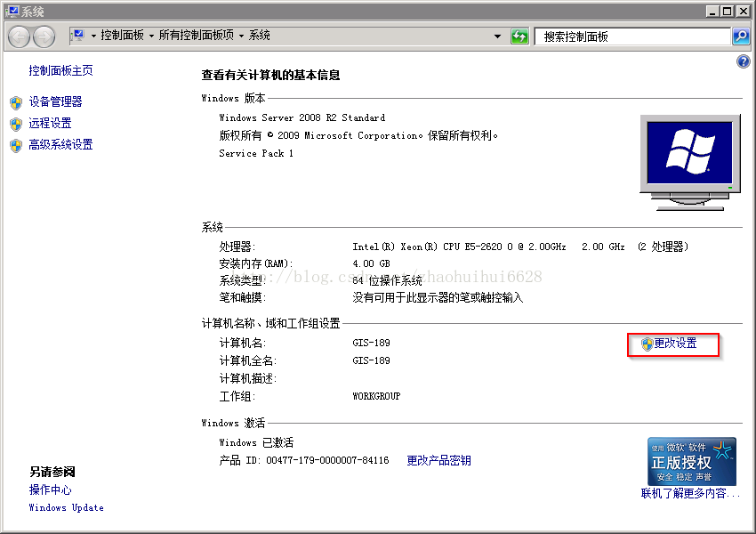Open Windows Update link
Viewport: 756px width, 534px height.
(x=66, y=507)
